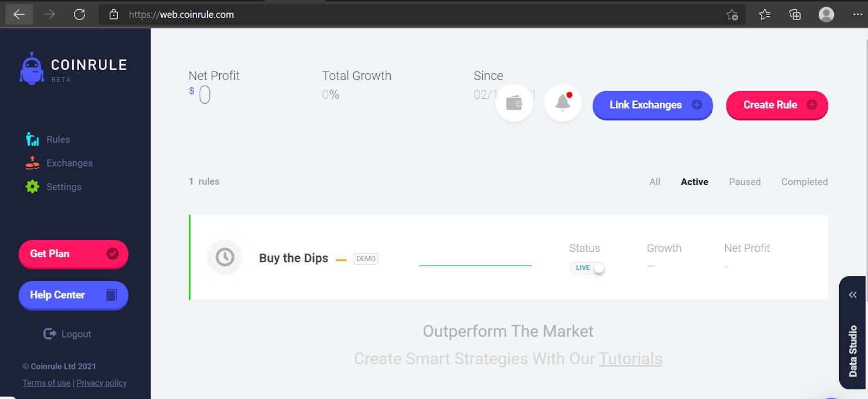Open the Rules section in sidebar
This screenshot has height=399, width=868.
[x=58, y=139]
